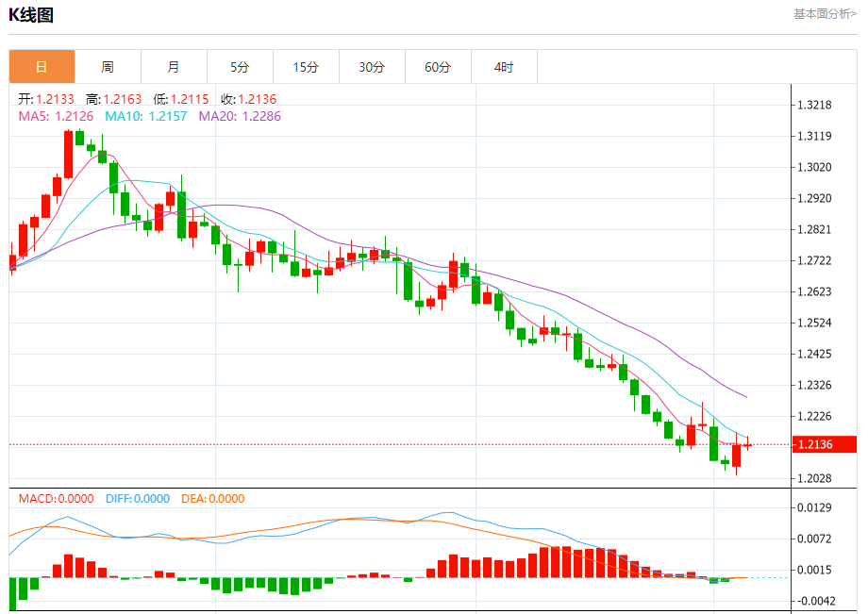This screenshot has width=868, height=614.
Task: Open the 60分 interval tab
Action: (x=438, y=67)
